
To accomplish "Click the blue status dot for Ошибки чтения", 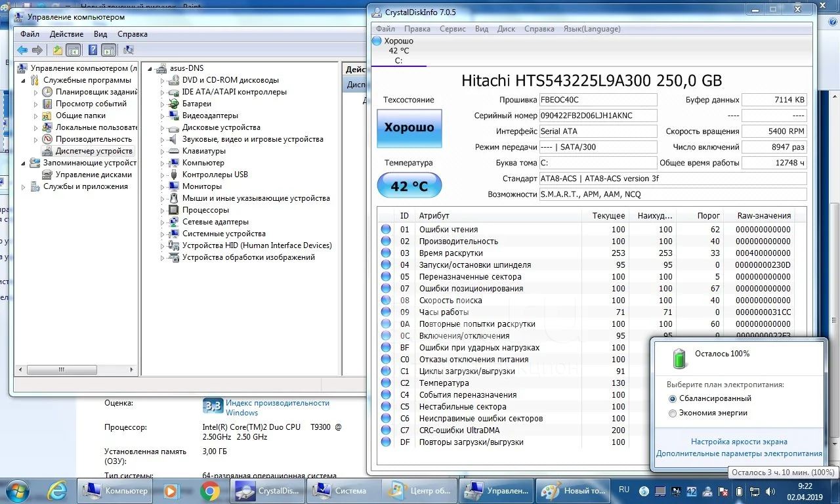I will pos(386,229).
